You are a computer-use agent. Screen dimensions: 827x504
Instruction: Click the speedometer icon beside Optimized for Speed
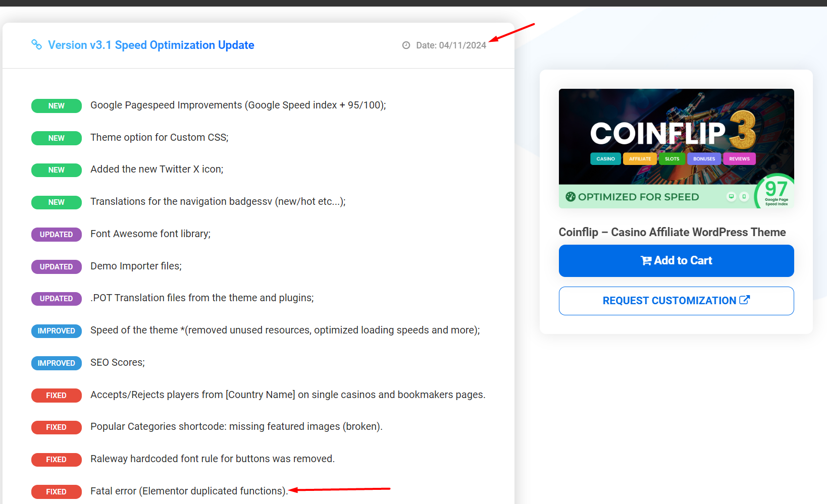[x=571, y=197]
